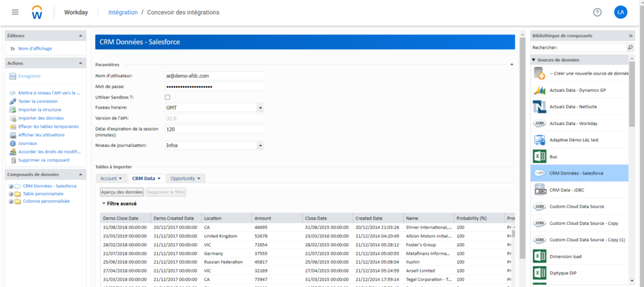The image size is (644, 287).
Task: Click the Accorder les droits icon
Action: 13,152
